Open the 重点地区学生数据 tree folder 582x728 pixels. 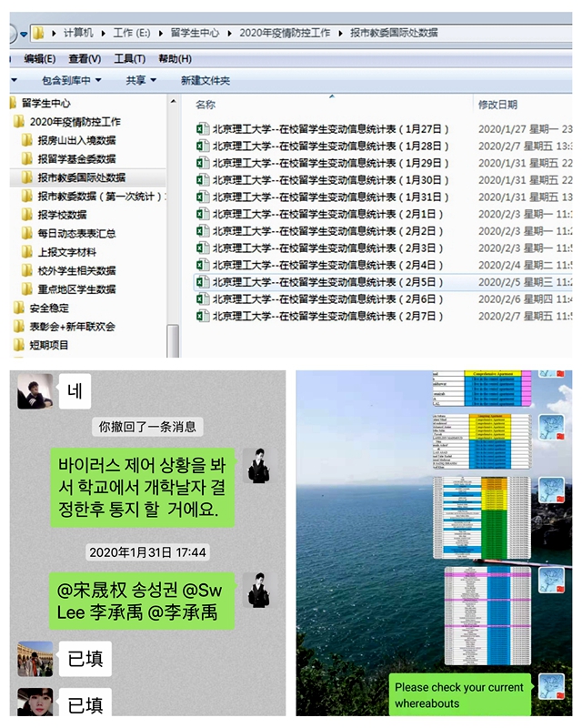76,289
